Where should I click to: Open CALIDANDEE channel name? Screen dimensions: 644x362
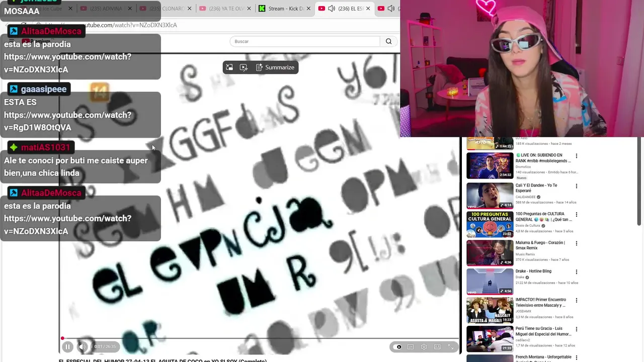point(526,197)
